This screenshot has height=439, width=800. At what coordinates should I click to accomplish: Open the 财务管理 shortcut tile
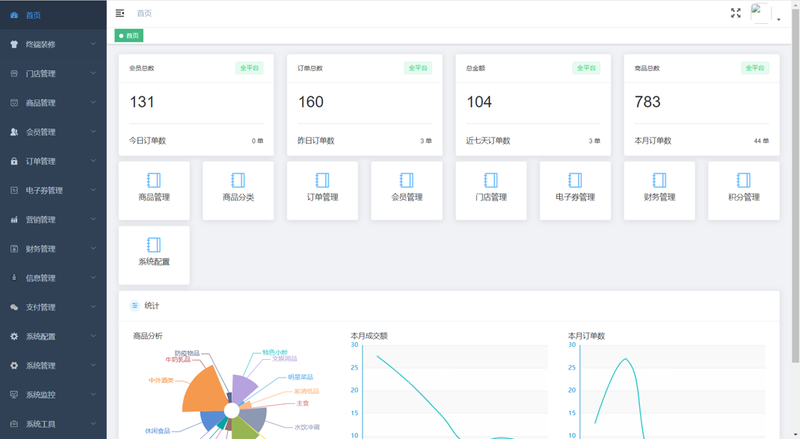pos(659,190)
